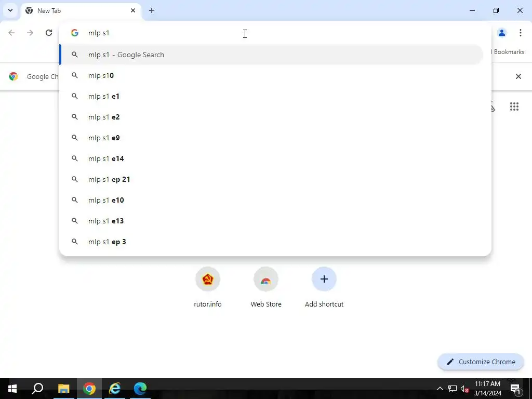The height and width of the screenshot is (399, 532).
Task: Reload the page with the refresh icon
Action: (49, 33)
